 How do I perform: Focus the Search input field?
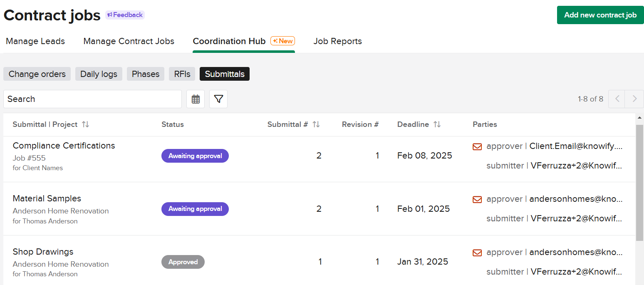click(92, 99)
